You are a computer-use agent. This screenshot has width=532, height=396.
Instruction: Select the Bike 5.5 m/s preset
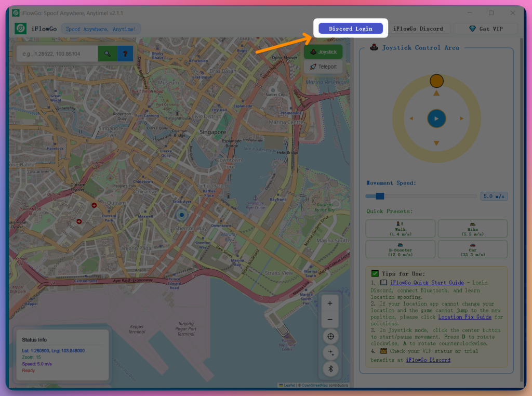point(472,229)
